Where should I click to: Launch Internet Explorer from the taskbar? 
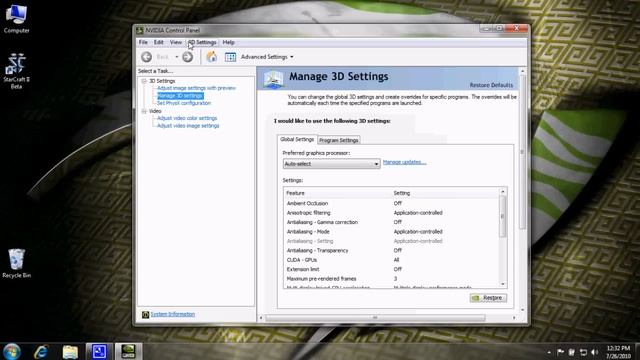tap(41, 351)
